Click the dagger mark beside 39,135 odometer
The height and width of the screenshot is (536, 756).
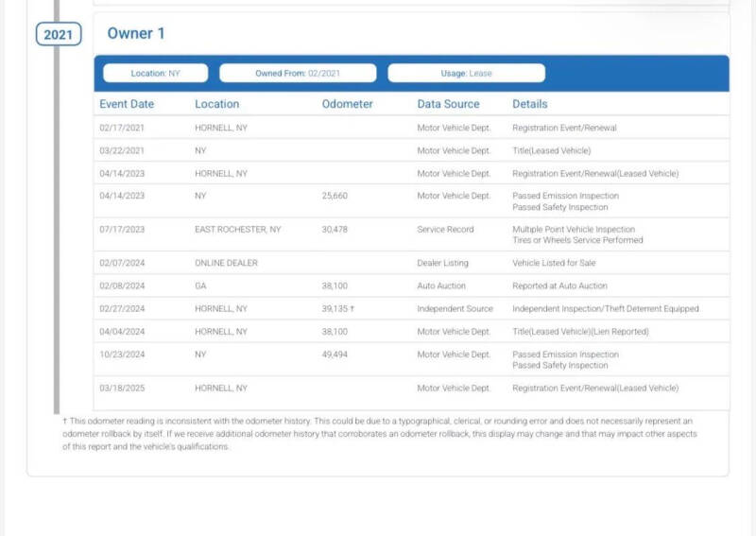pyautogui.click(x=352, y=309)
